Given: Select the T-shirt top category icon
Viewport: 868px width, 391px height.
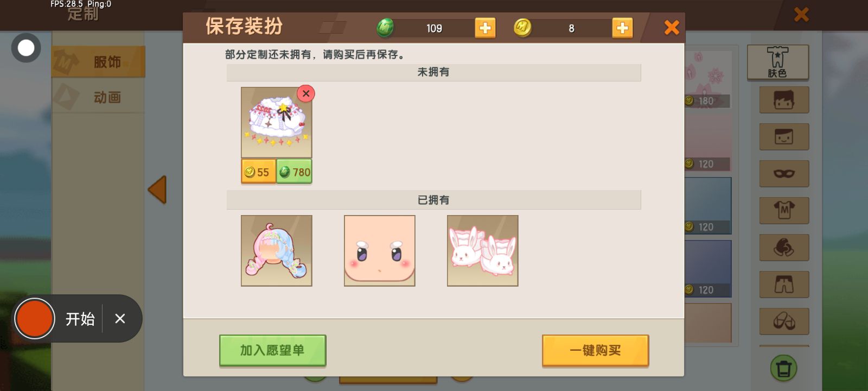Looking at the screenshot, I should (784, 211).
